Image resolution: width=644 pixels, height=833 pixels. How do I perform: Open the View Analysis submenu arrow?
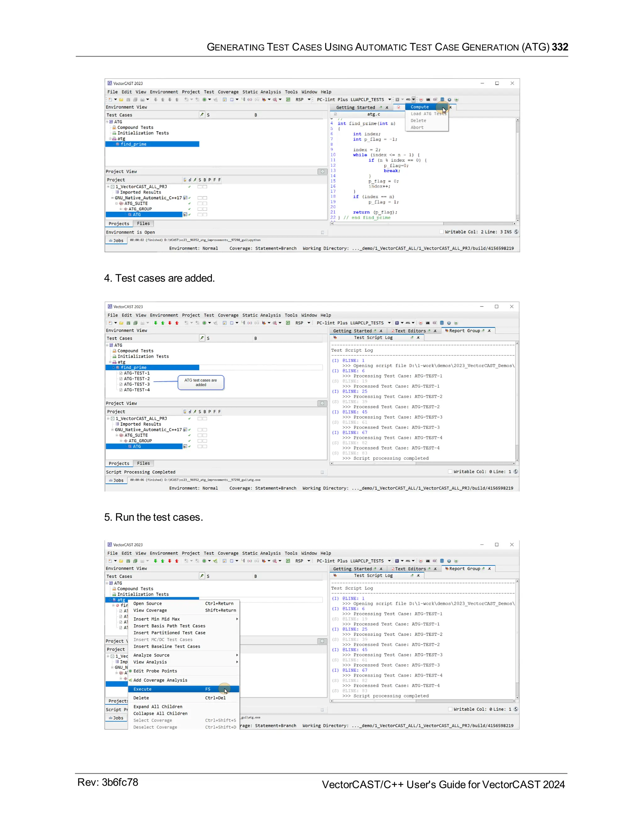pos(237,662)
